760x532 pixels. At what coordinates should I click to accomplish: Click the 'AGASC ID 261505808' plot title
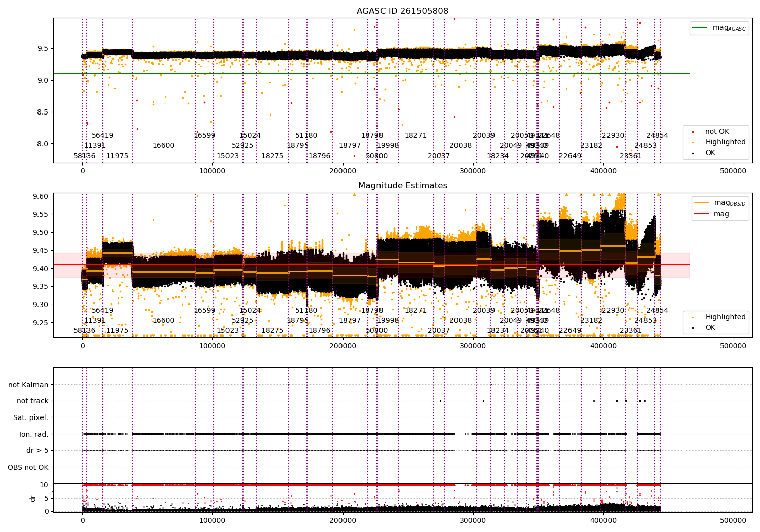click(x=402, y=11)
